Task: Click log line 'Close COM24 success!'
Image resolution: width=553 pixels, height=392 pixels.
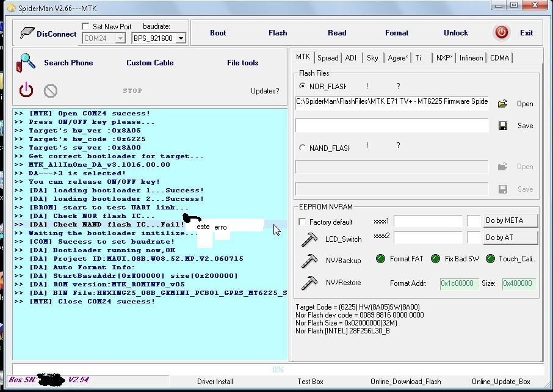Action: click(x=85, y=301)
